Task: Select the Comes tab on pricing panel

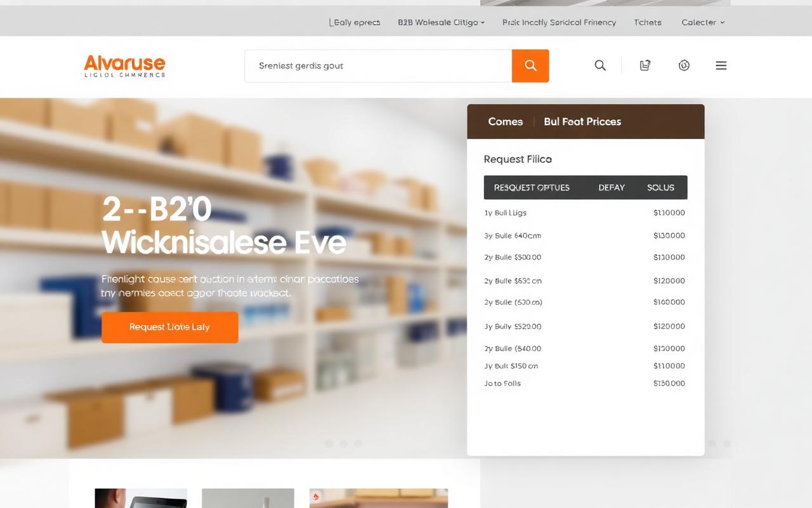Action: coord(505,121)
